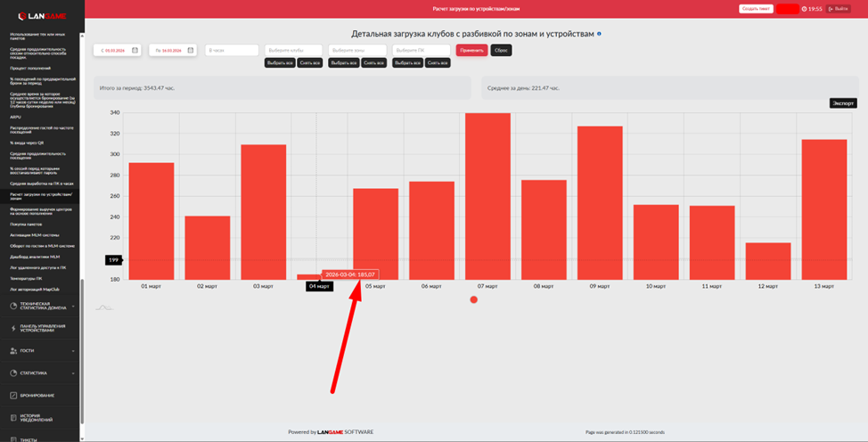Open the 'Выберите ПК' dropdown
This screenshot has height=442, width=868.
pyautogui.click(x=421, y=51)
